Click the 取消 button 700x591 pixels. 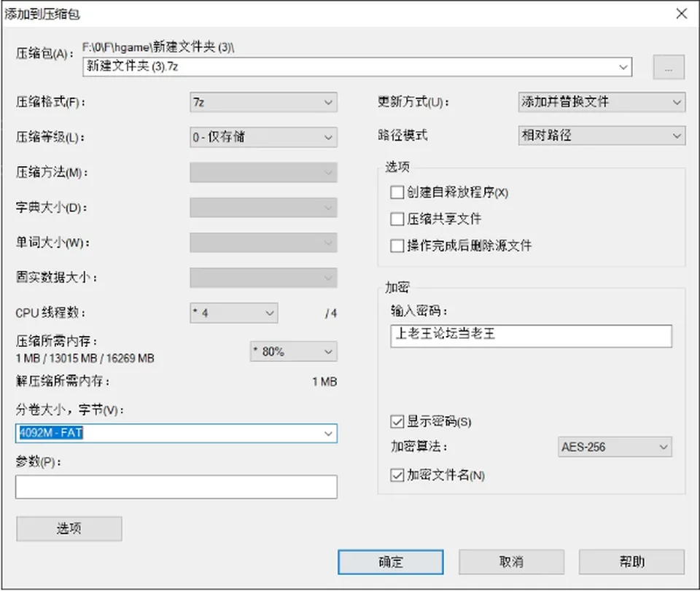(512, 562)
